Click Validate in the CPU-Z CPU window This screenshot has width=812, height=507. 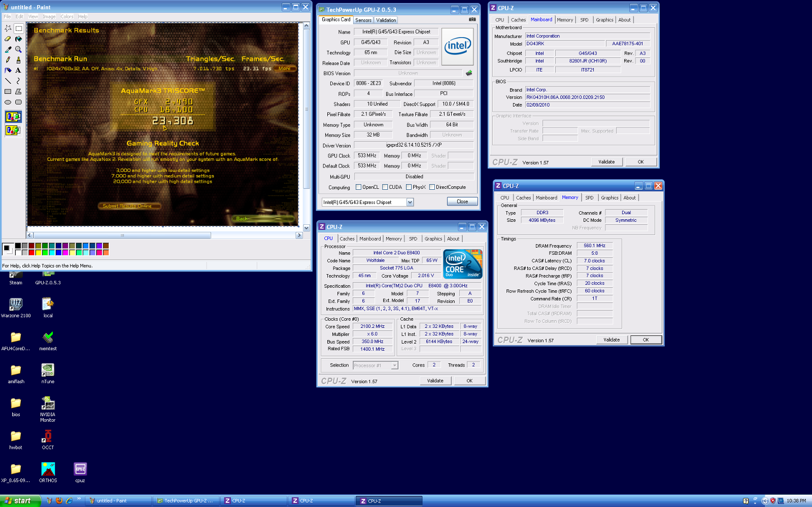click(435, 381)
